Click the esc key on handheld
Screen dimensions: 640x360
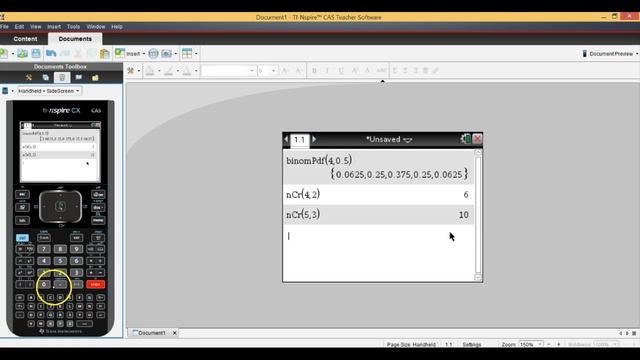coord(22,194)
